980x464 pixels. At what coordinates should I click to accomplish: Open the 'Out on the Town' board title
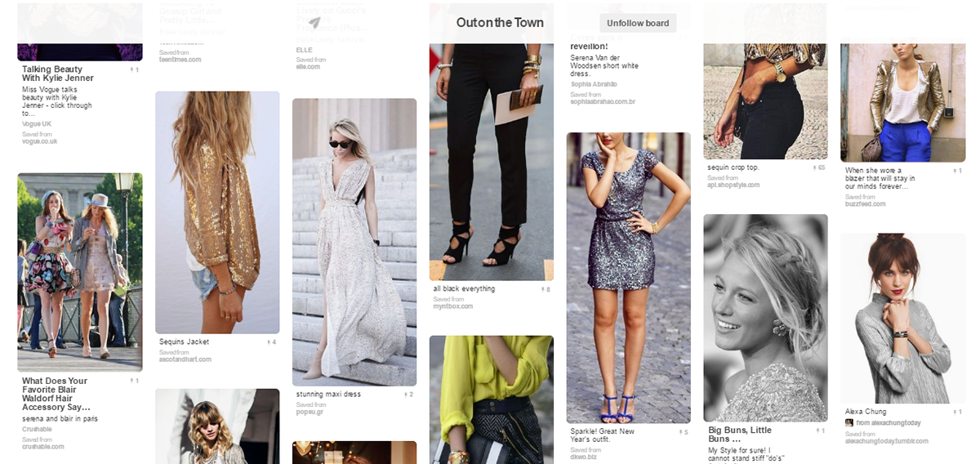click(500, 23)
